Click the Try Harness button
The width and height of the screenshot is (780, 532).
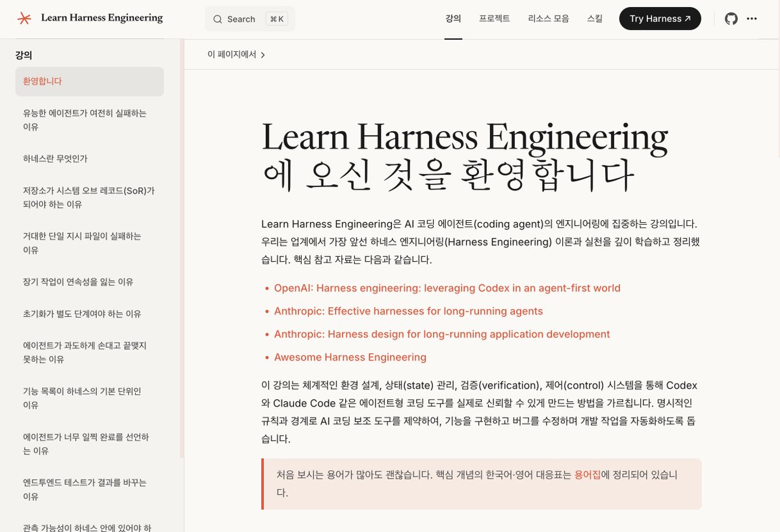(x=660, y=19)
